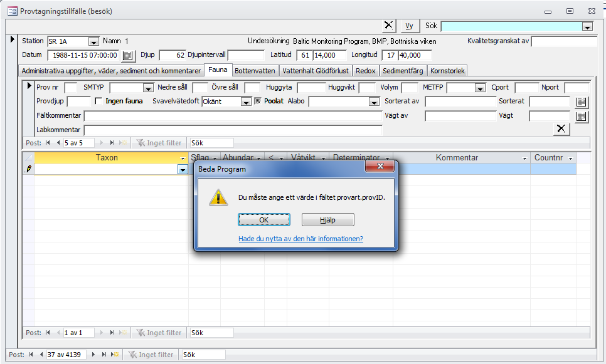
Task: Click the Vy button
Action: point(410,26)
